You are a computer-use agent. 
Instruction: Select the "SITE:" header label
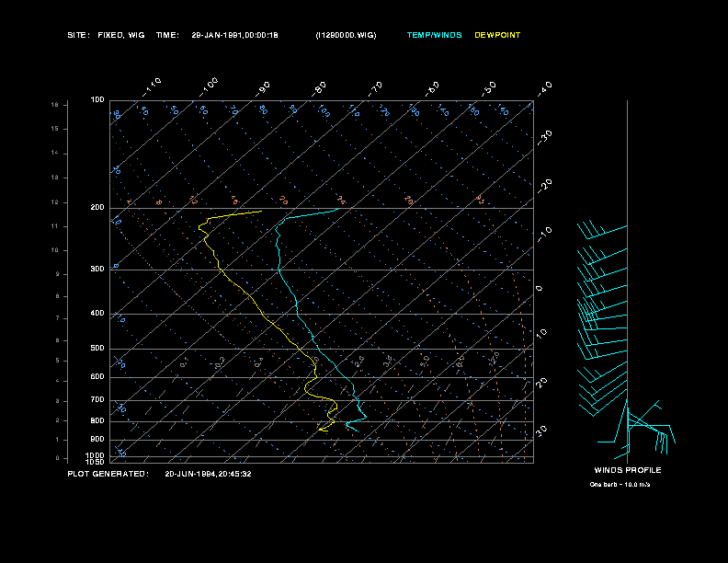(x=78, y=35)
